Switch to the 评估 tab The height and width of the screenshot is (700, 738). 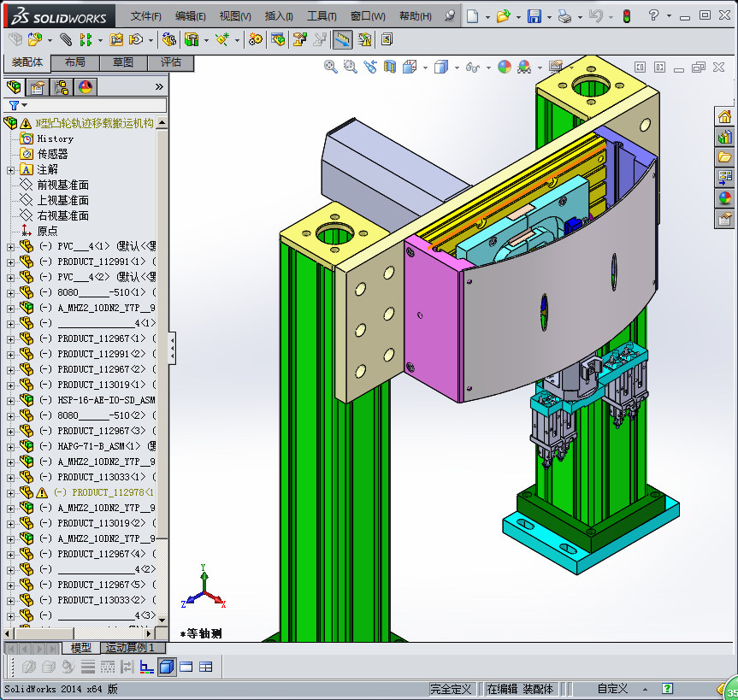(170, 62)
